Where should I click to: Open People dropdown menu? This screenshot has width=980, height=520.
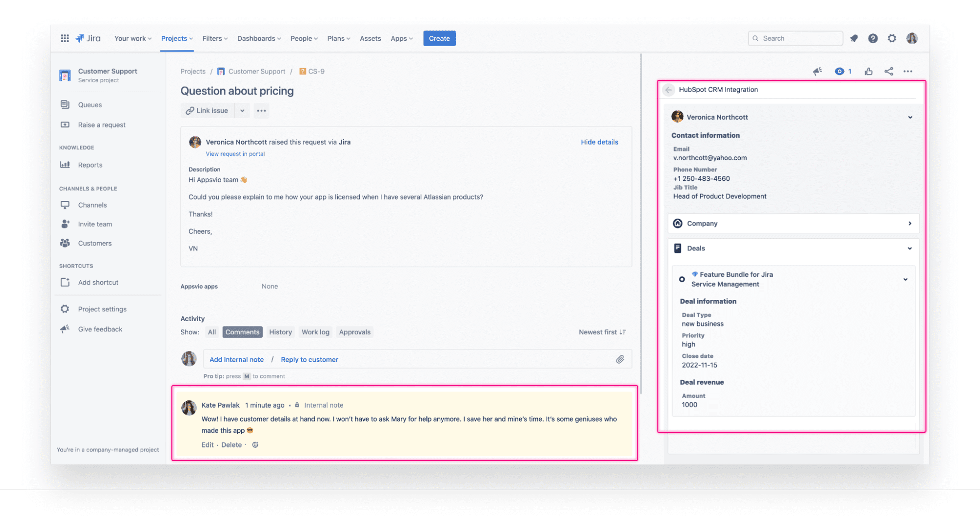[x=304, y=38]
